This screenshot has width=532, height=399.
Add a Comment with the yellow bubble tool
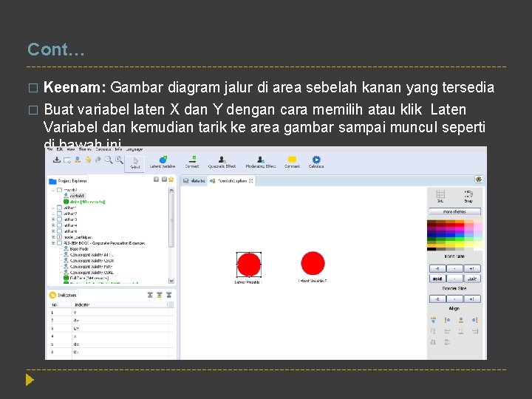pyautogui.click(x=292, y=162)
